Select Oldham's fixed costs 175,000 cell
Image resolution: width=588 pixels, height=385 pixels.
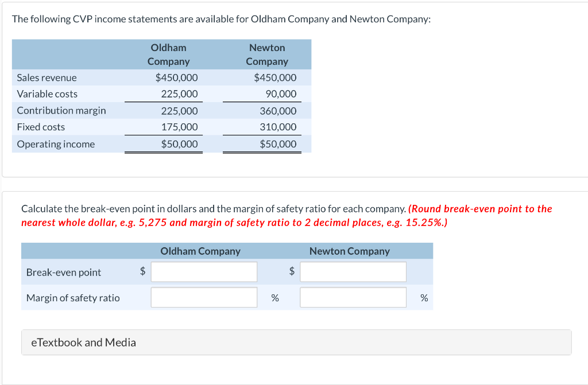(x=179, y=127)
